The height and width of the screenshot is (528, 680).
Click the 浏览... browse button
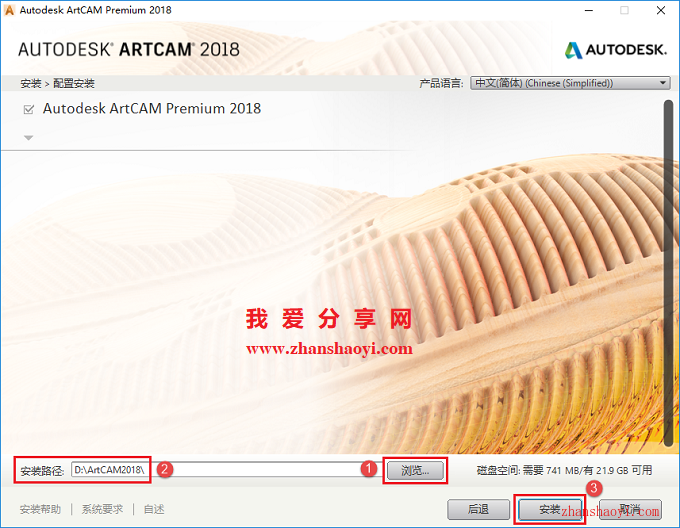point(415,470)
